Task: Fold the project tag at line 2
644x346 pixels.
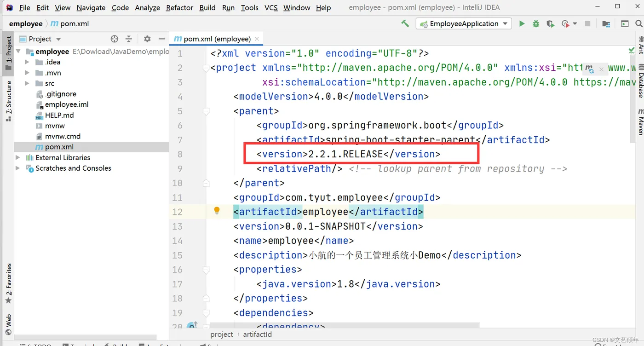Action: (x=206, y=68)
